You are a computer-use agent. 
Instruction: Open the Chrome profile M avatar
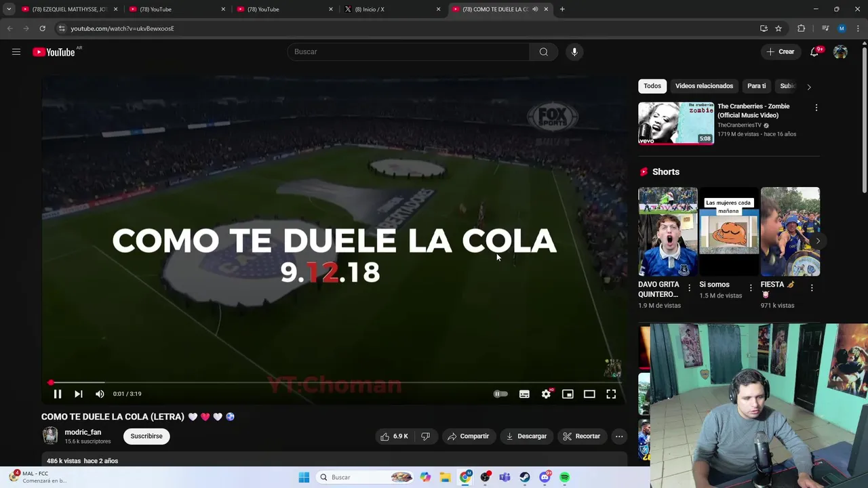(x=842, y=28)
